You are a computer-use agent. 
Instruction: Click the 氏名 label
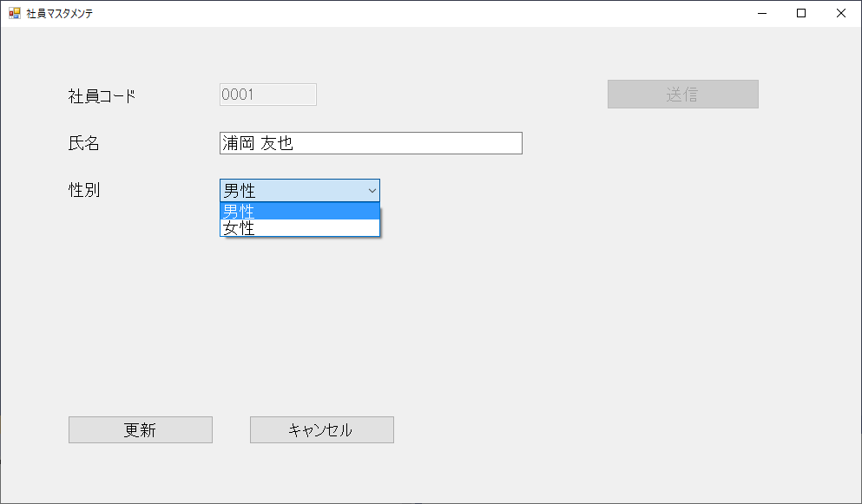[82, 142]
